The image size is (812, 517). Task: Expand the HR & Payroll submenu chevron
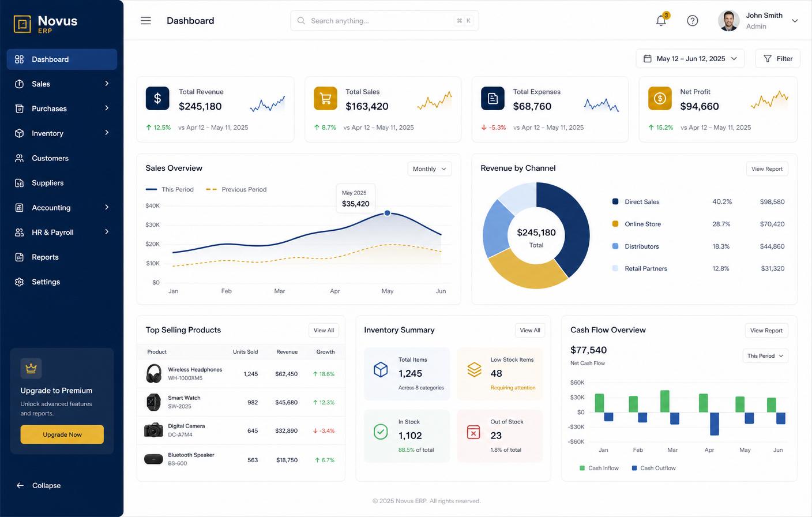[x=107, y=232]
